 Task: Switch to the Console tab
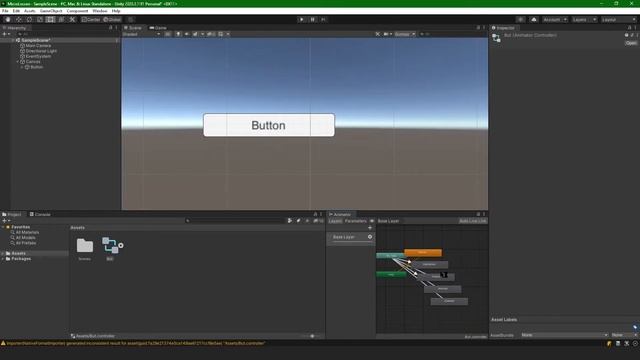coord(40,214)
